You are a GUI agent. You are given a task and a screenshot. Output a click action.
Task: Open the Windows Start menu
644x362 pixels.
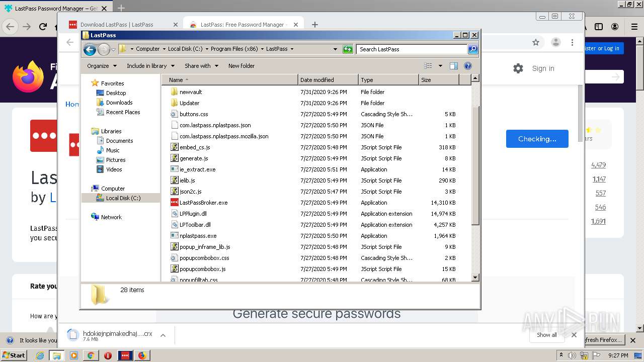pos(14,355)
